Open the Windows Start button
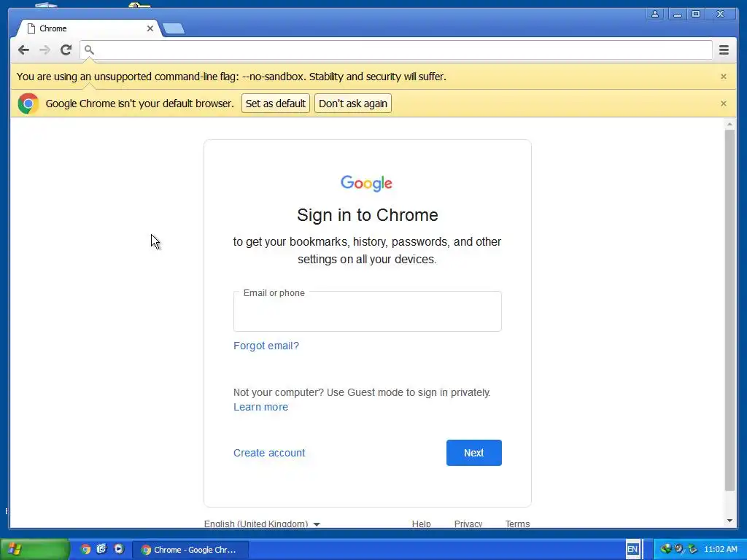The width and height of the screenshot is (747, 560). [34, 550]
